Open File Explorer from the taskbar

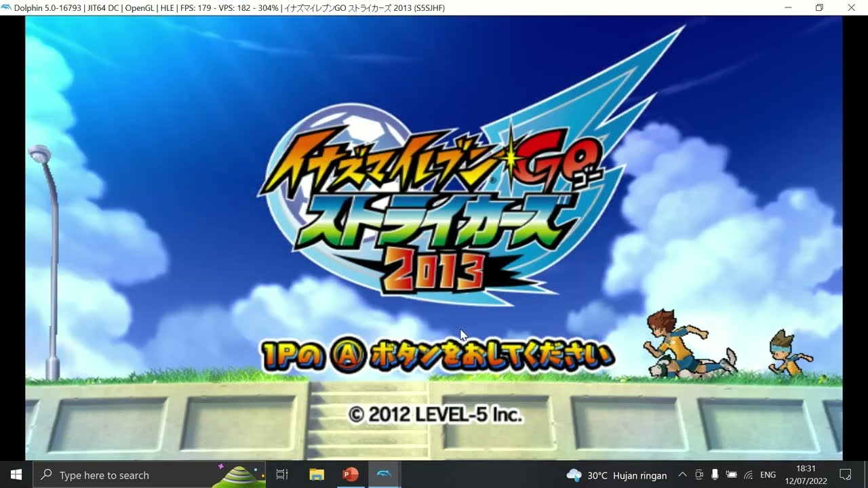tap(317, 474)
